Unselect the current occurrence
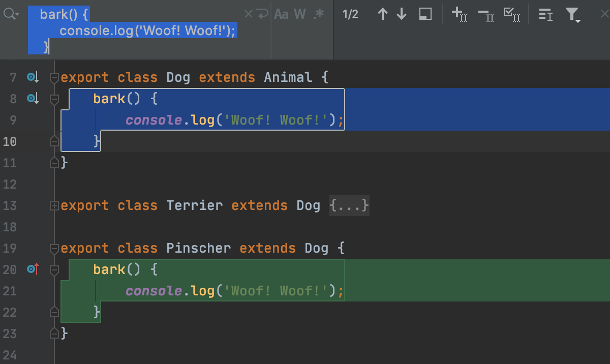The image size is (610, 364). click(486, 14)
